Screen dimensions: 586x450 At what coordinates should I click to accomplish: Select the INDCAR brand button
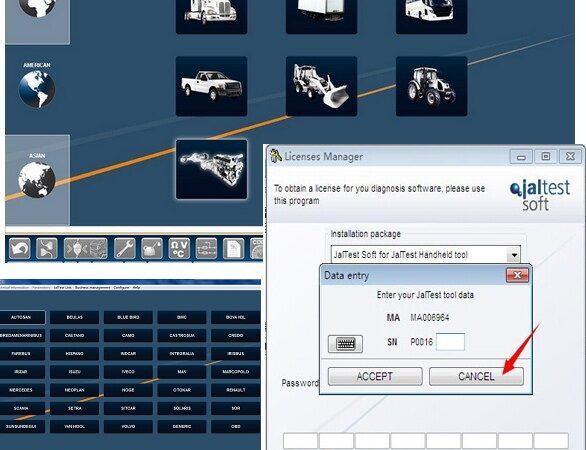[128, 354]
